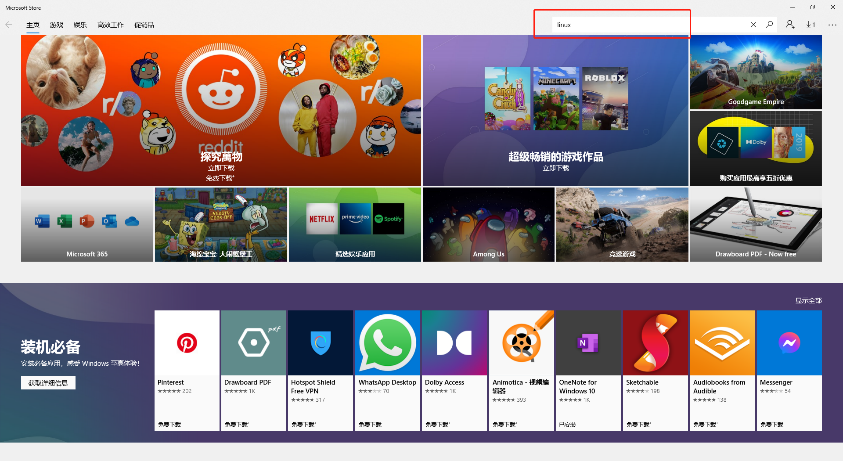Click the Messenger name text
The height and width of the screenshot is (461, 843).
coord(776,382)
